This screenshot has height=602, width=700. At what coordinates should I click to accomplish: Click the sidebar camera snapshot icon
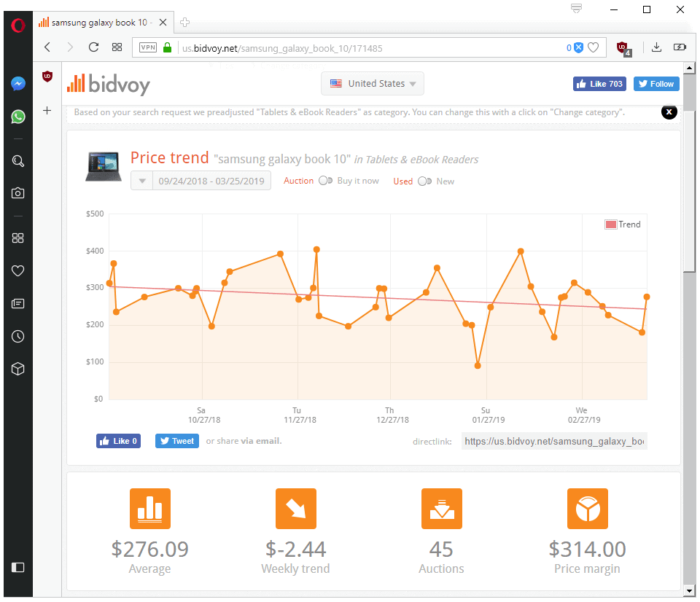coord(18,193)
